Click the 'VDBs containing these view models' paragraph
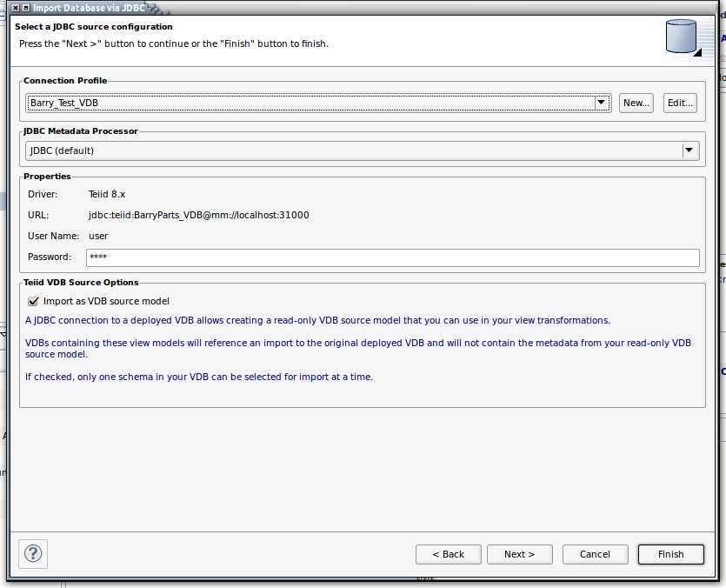The width and height of the screenshot is (726, 588). click(358, 349)
